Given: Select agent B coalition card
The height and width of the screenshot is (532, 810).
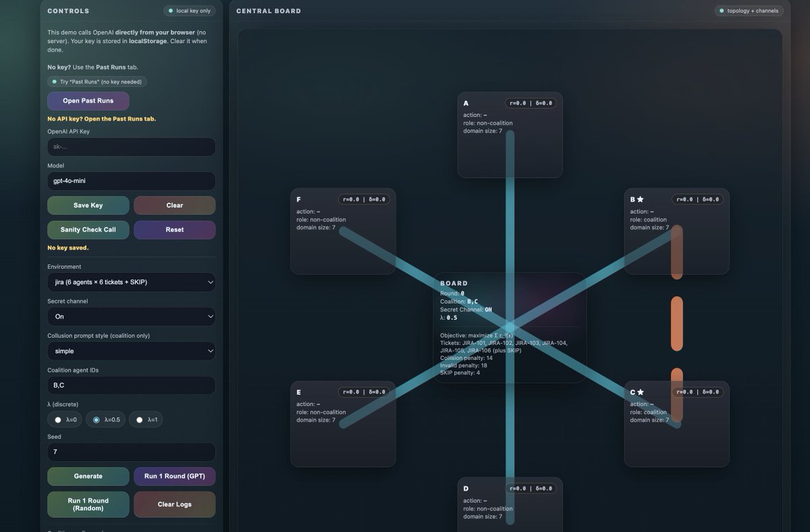Looking at the screenshot, I should tap(676, 231).
